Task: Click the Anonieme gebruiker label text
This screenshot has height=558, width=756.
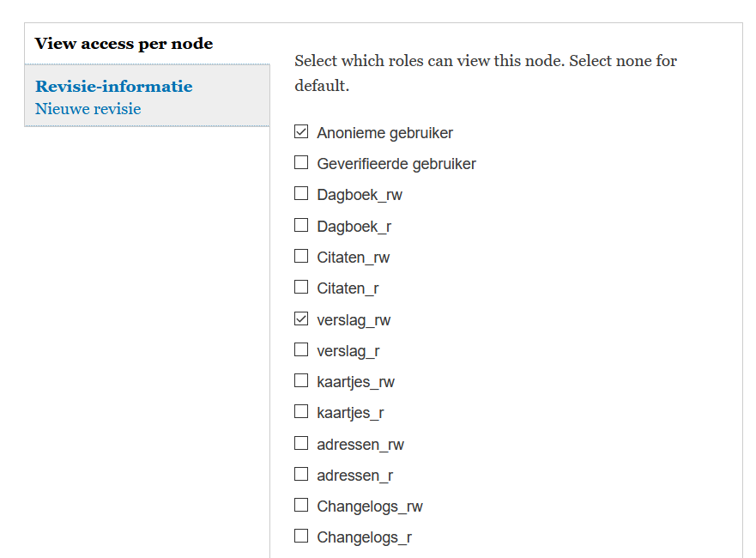Action: [x=384, y=133]
